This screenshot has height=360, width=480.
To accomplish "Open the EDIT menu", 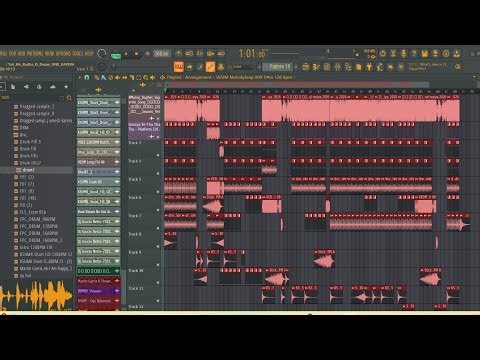I will (13, 54).
